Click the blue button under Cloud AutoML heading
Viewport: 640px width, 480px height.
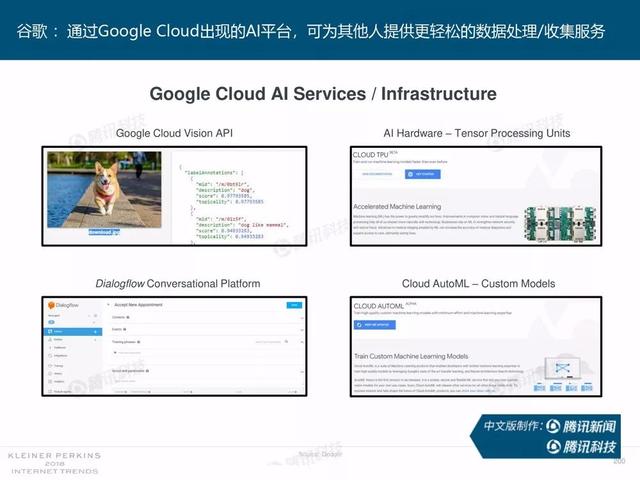pos(374,325)
